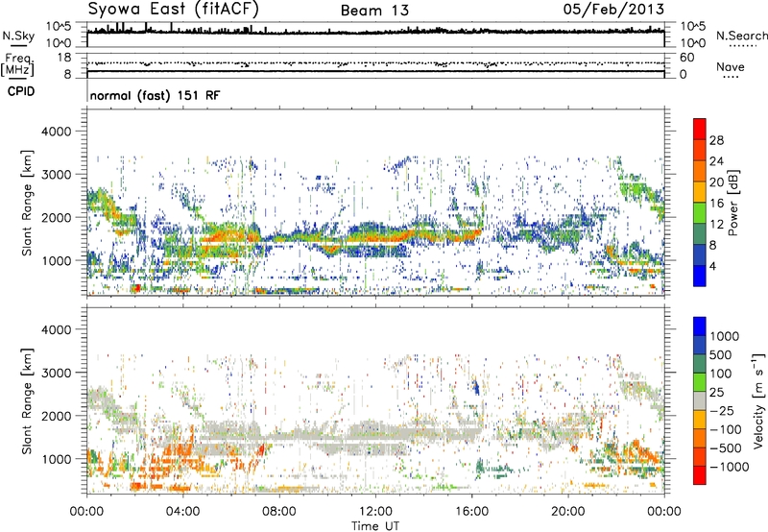Image resolution: width=768 pixels, height=532 pixels.
Task: Click the '1000' tick on Velocity colorbar
Action: tap(725, 336)
